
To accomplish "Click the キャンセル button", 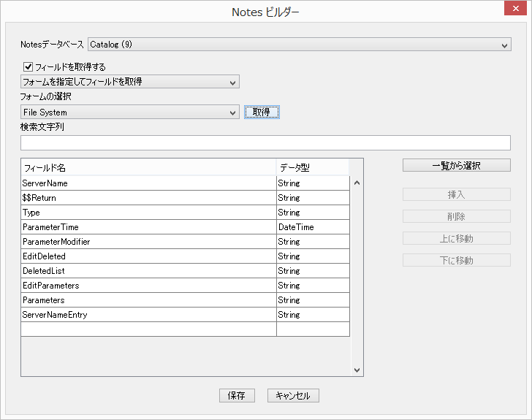I will (293, 395).
